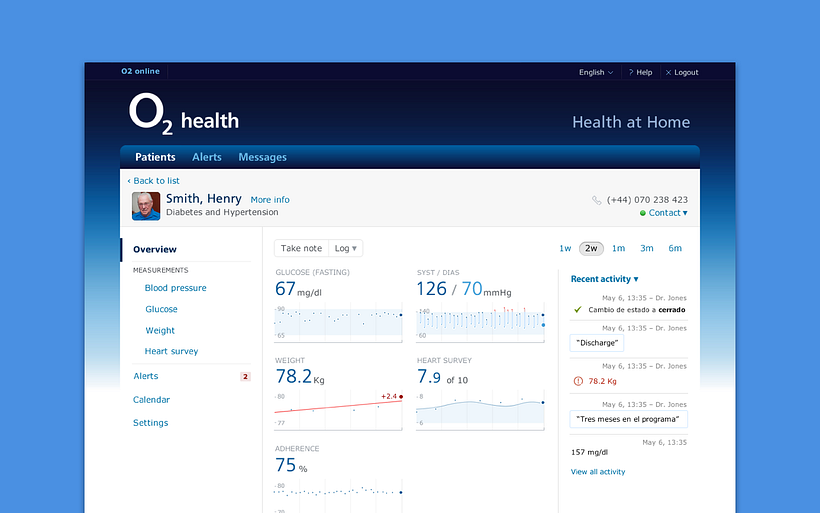
Task: Click the "Tres meses en el programa" note
Action: (628, 419)
